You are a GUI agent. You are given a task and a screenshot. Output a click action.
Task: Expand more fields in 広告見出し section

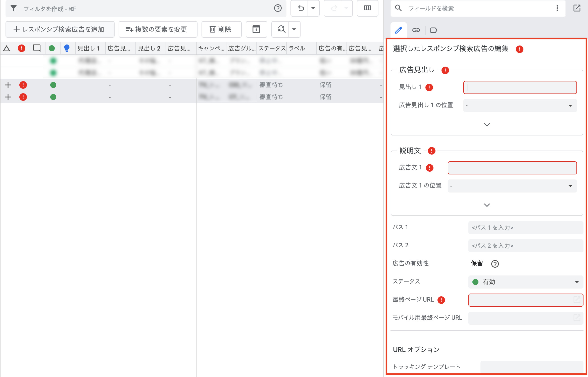(x=487, y=125)
